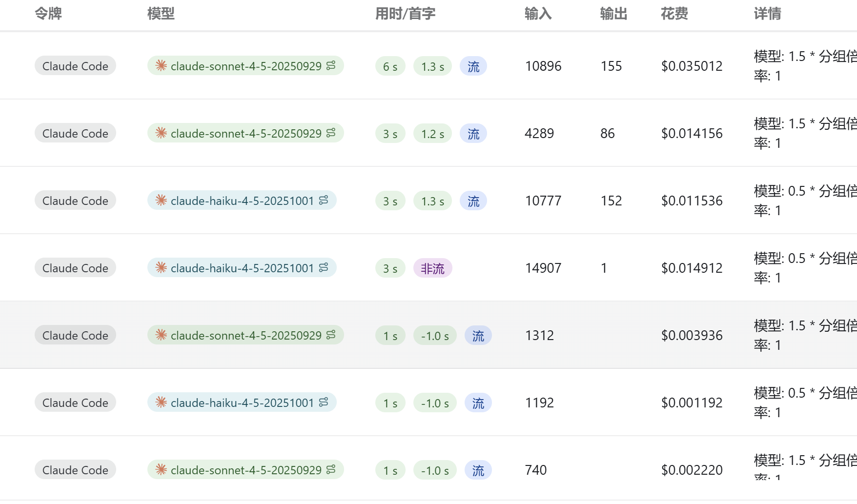Viewport: 857px width, 504px height.
Task: Click copy icon beside model in 10777 input row
Action: click(324, 200)
